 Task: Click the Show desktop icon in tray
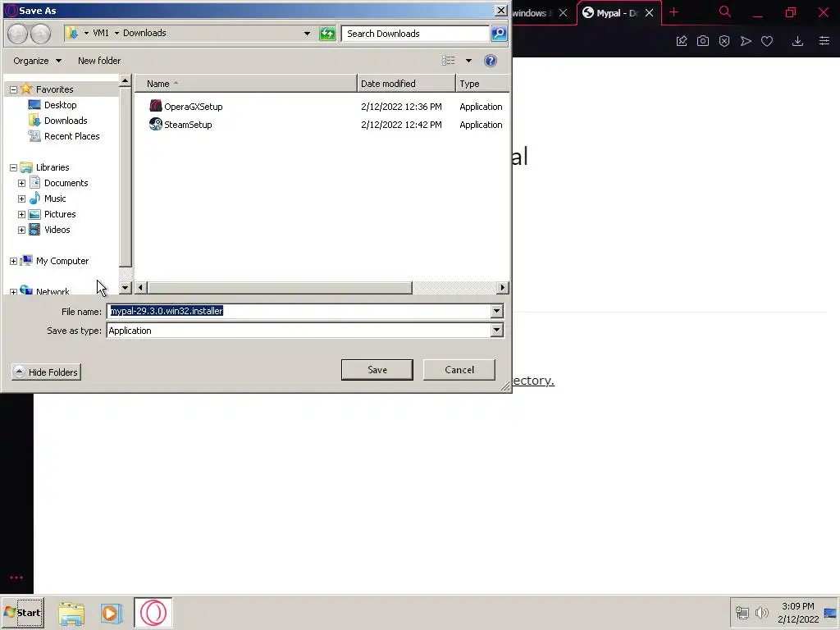coord(830,613)
